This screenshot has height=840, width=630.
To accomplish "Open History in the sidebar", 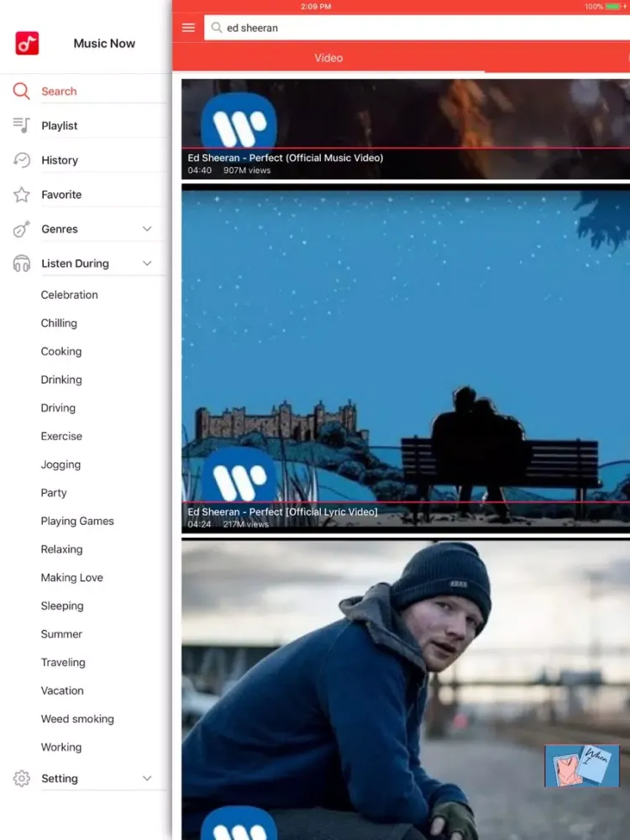I will (60, 160).
